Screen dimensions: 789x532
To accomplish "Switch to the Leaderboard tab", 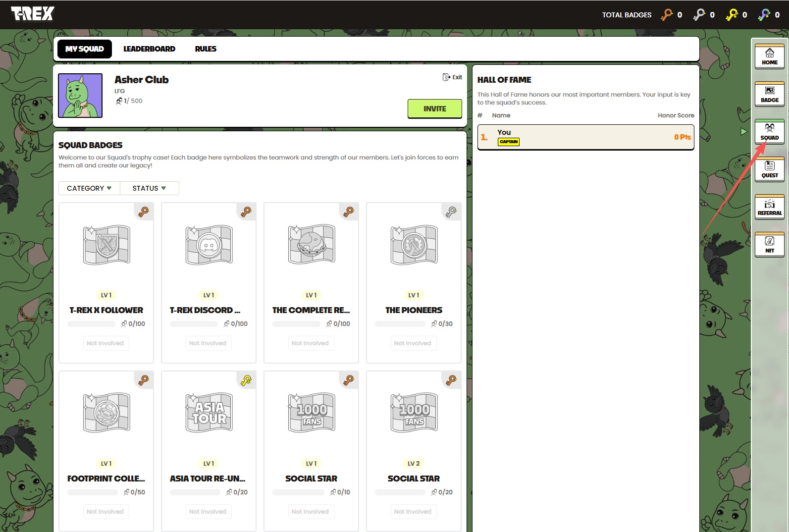I will pos(149,49).
